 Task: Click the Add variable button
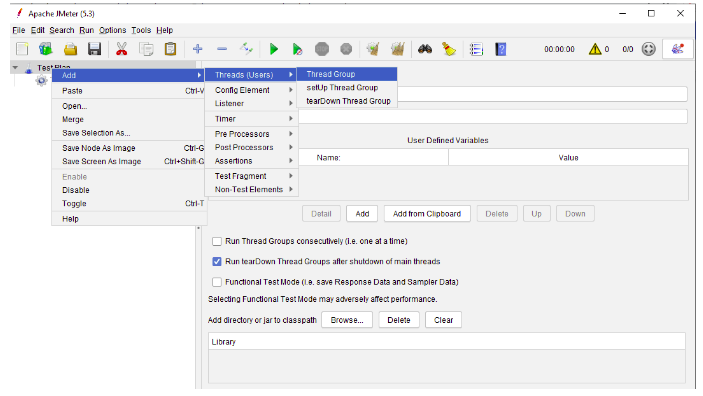point(362,214)
